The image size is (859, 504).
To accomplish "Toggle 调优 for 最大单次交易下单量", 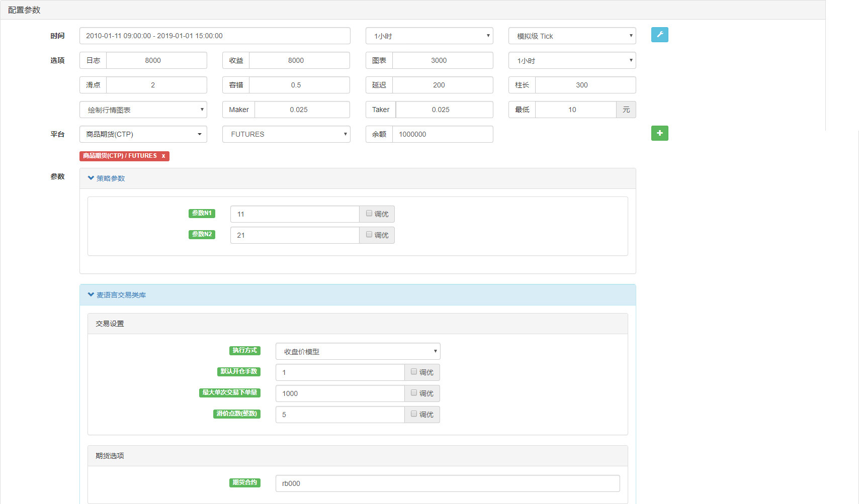I will [414, 393].
